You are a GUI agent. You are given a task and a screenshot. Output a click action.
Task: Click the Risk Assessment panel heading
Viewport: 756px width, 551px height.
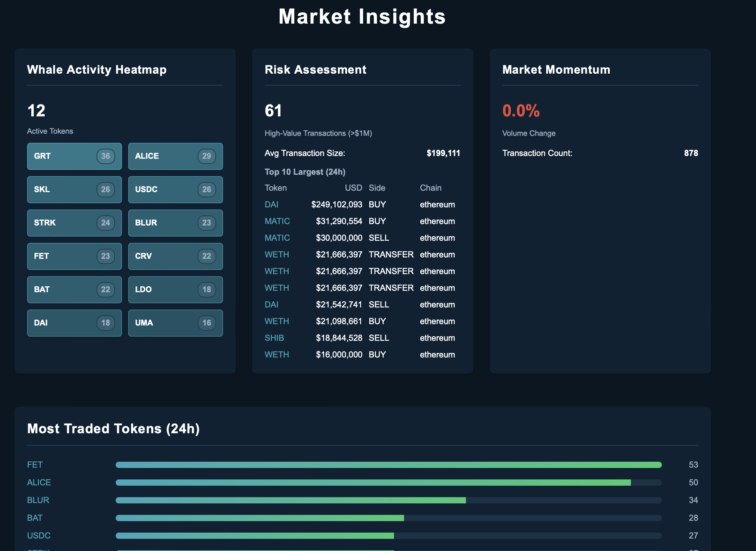pyautogui.click(x=315, y=70)
